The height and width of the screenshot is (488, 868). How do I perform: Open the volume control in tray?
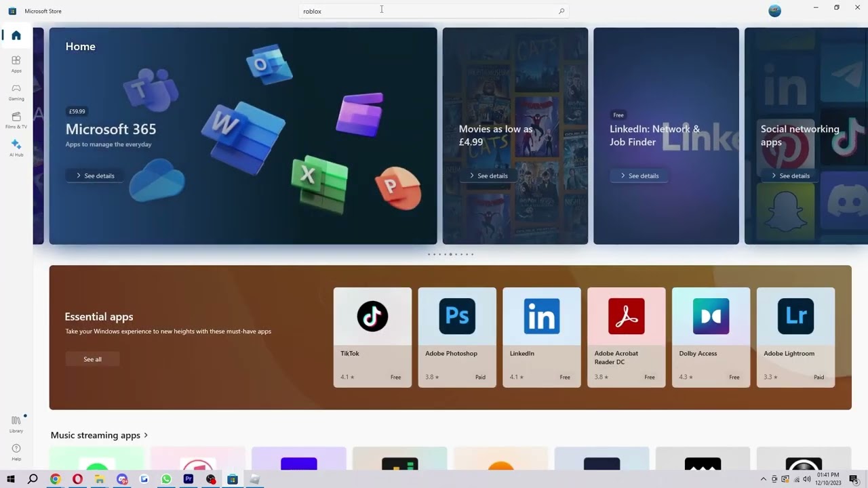click(807, 479)
